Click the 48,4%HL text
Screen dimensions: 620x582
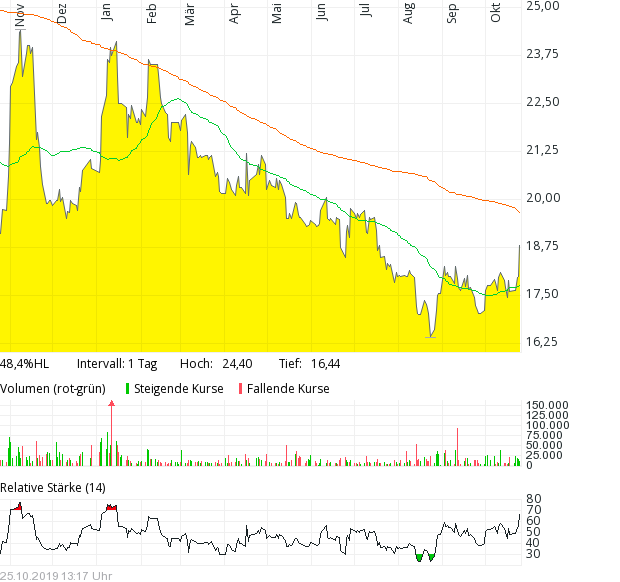(x=25, y=364)
